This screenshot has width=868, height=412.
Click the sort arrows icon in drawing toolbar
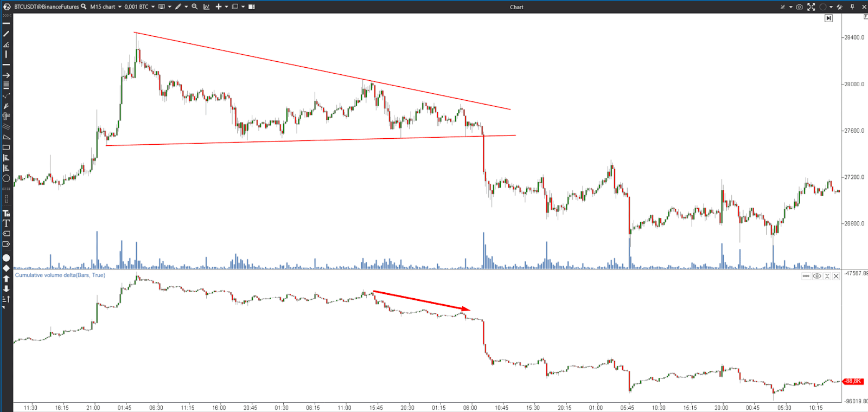click(7, 299)
